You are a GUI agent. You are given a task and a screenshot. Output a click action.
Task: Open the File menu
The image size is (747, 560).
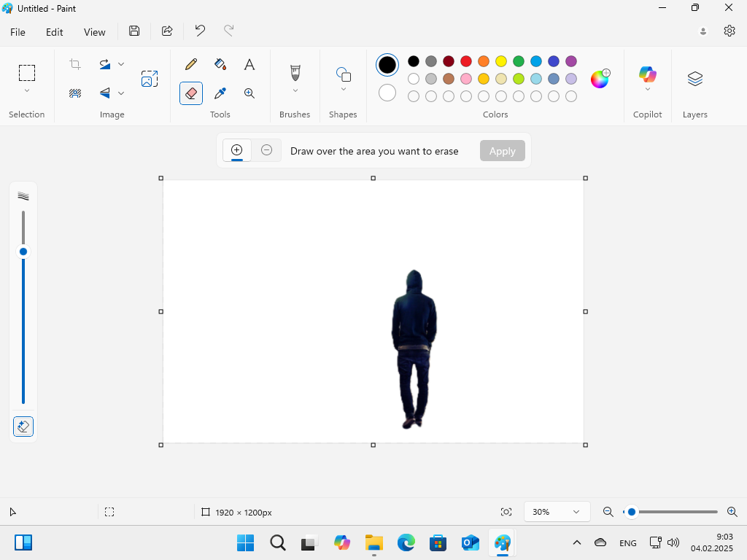pos(18,32)
